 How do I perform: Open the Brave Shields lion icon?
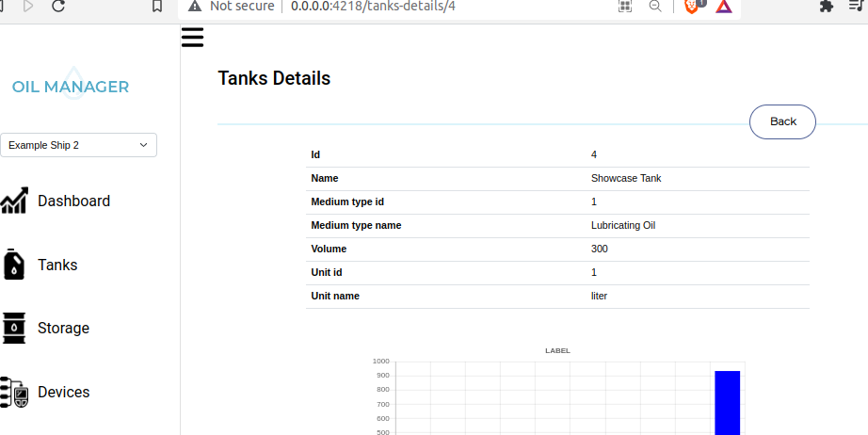693,7
